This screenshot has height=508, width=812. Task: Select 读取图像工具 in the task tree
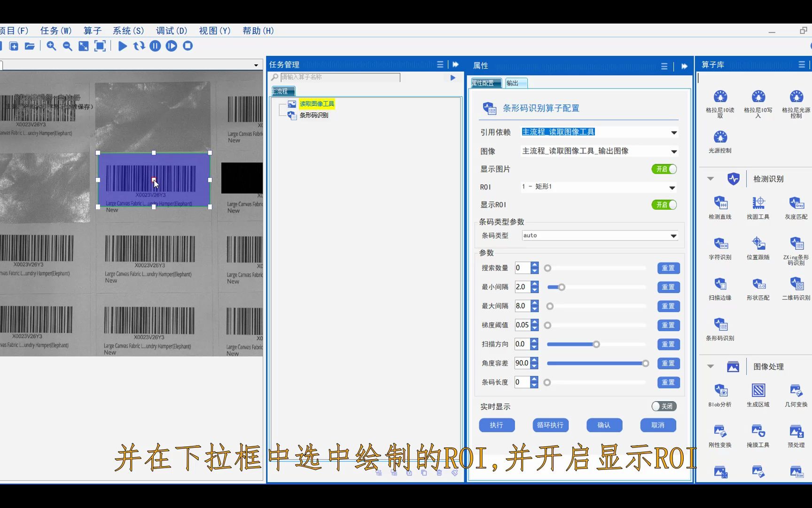(x=317, y=104)
